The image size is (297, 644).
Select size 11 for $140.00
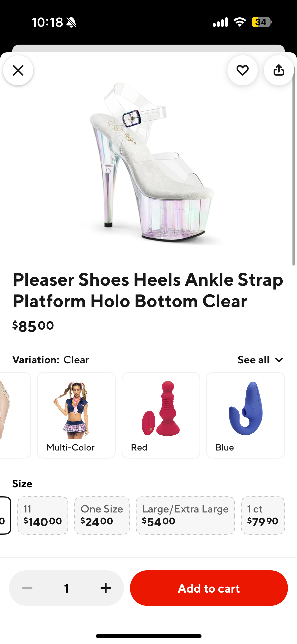[x=43, y=515]
